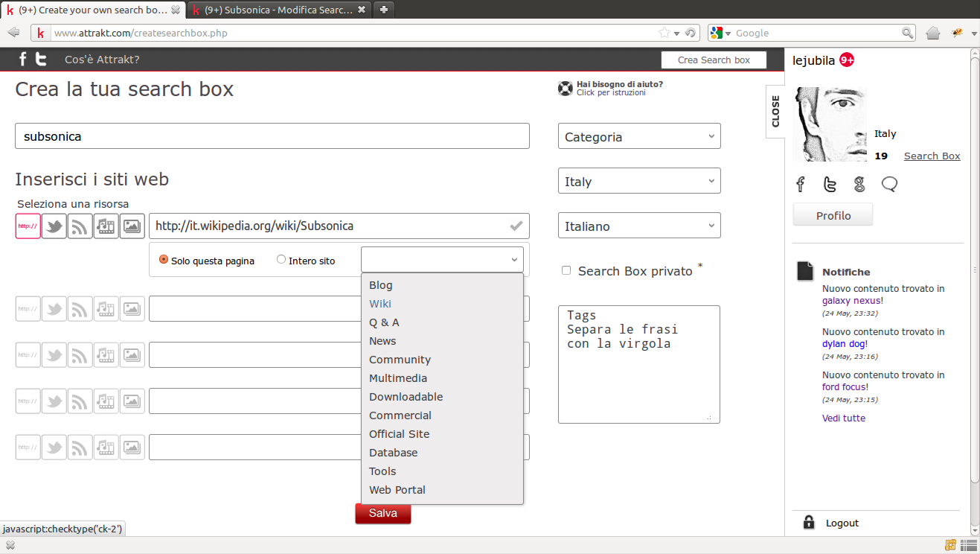Open the Italy country dropdown

click(x=639, y=181)
